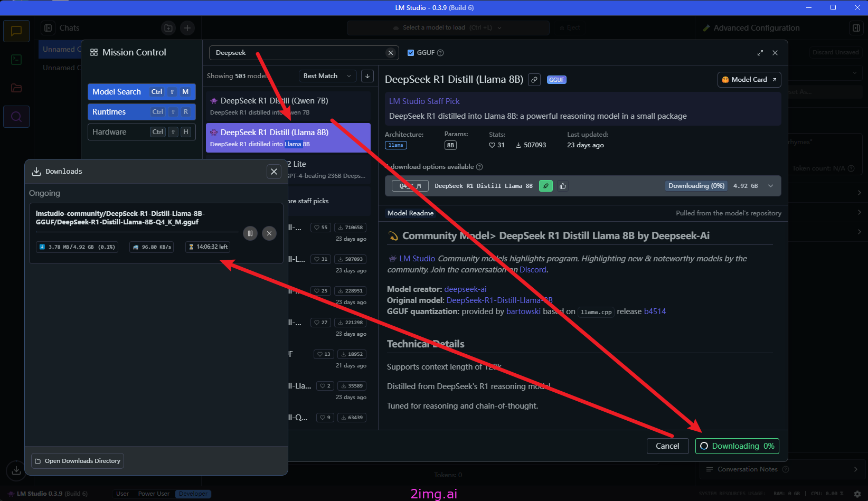
Task: Click the GGUF badge beside model title
Action: point(556,80)
